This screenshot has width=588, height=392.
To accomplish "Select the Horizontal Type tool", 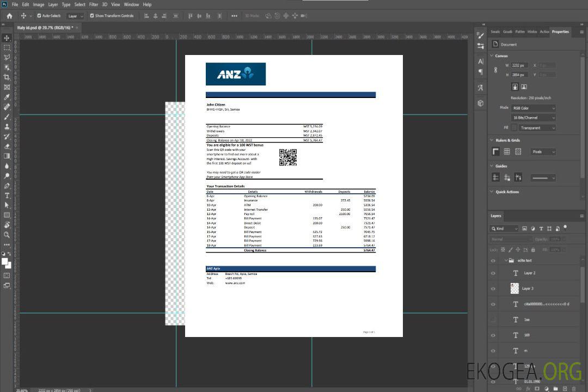I will pos(7,195).
